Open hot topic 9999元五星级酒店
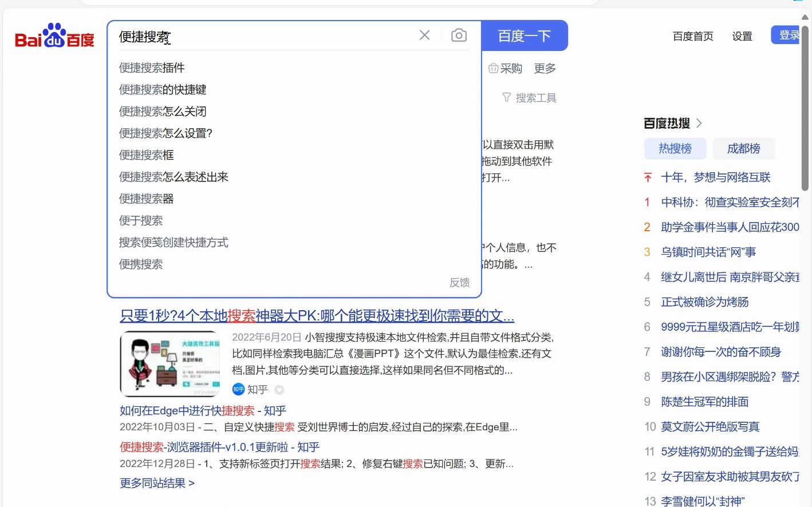This screenshot has height=507, width=812. point(730,327)
